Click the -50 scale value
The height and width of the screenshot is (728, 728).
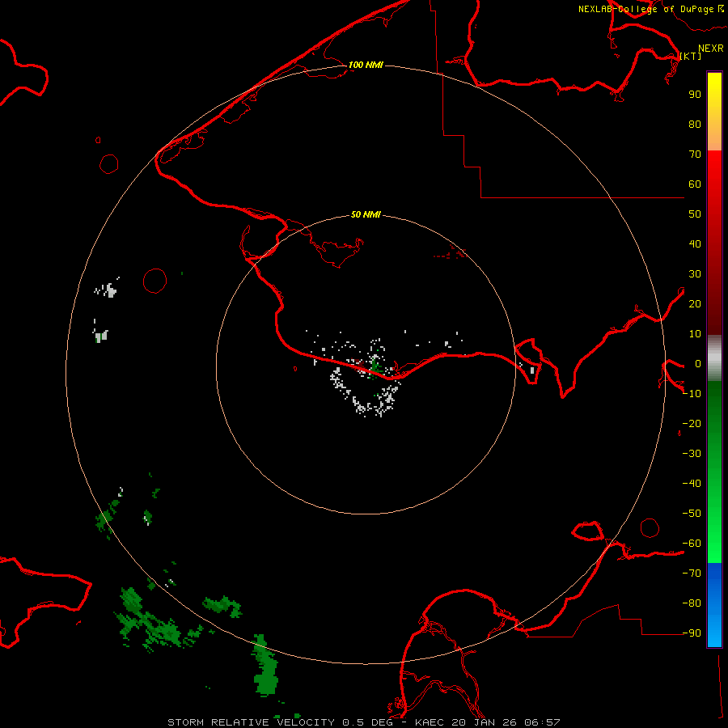692,514
